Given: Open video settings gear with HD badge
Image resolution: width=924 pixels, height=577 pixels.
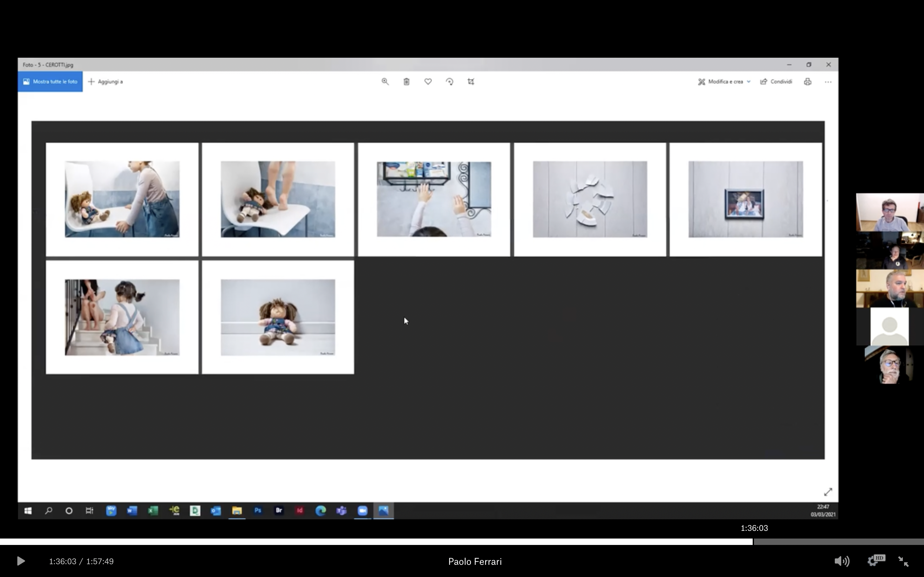Looking at the screenshot, I should coord(875,561).
